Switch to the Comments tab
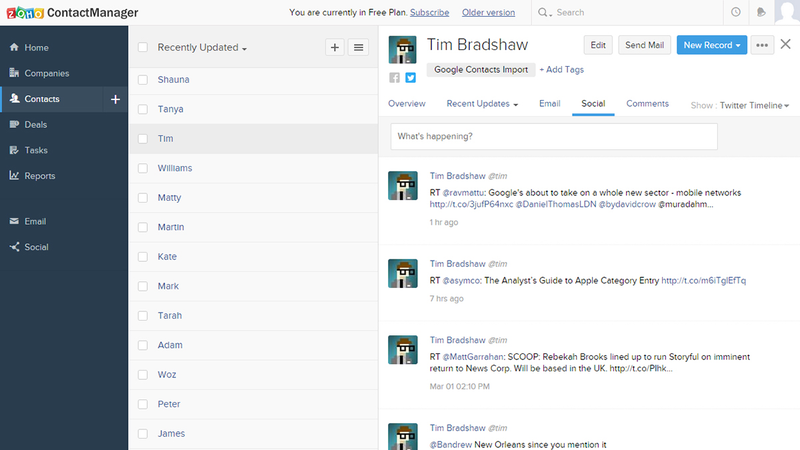800x450 pixels. pos(647,104)
